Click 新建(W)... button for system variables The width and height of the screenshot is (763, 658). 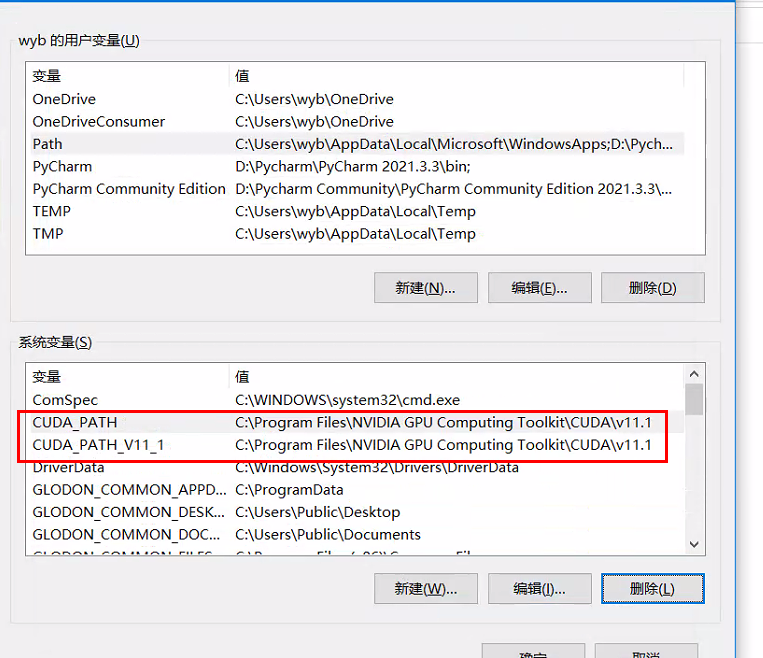[426, 589]
